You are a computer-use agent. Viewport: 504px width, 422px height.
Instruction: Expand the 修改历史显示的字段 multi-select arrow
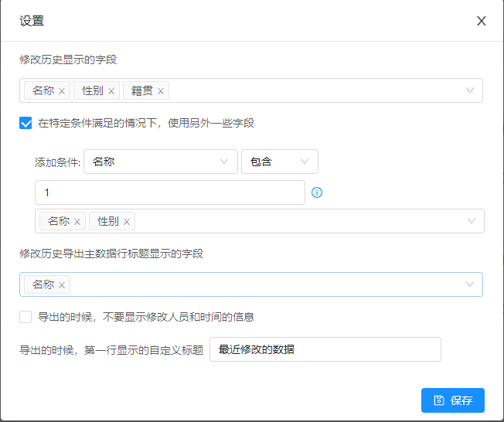[x=470, y=90]
